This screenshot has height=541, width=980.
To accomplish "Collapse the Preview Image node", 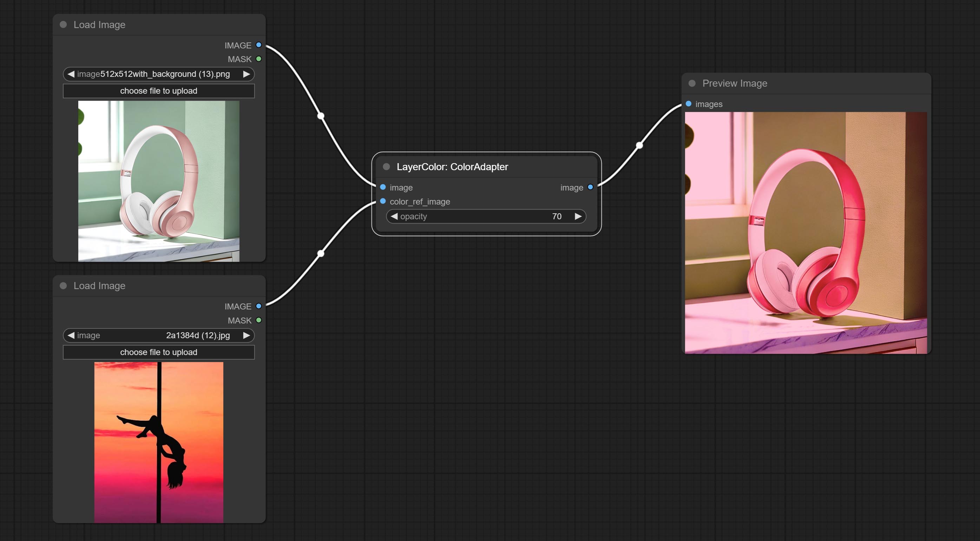I will [692, 83].
